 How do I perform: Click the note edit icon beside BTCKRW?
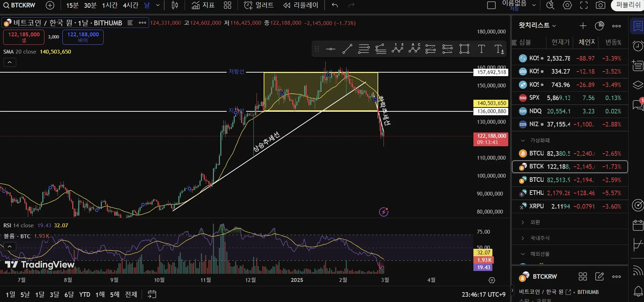click(x=600, y=277)
